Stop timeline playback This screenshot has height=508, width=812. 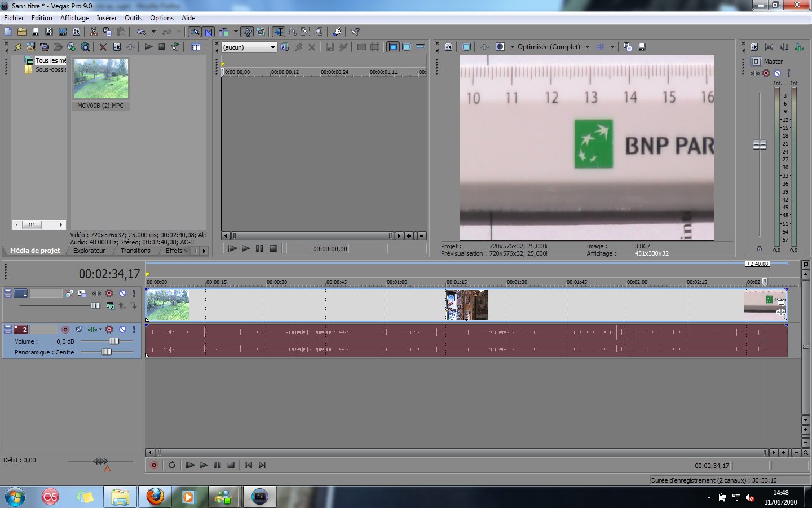point(231,465)
